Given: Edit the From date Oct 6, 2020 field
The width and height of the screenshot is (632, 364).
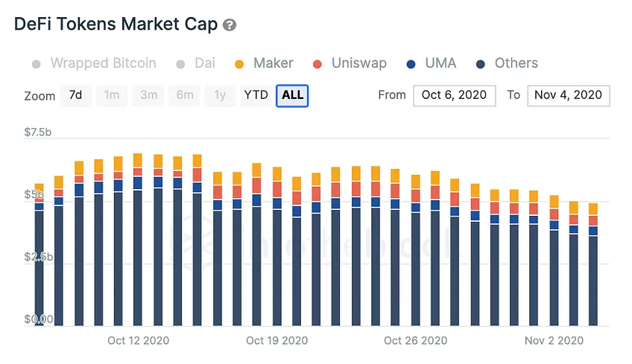Looking at the screenshot, I should 455,95.
